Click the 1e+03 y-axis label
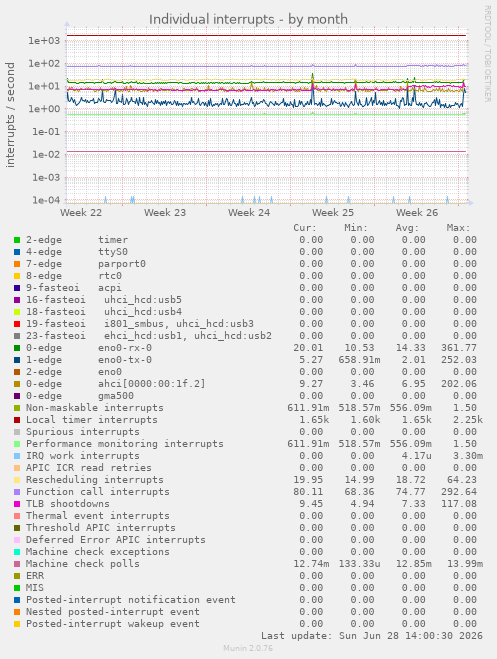 coord(45,41)
